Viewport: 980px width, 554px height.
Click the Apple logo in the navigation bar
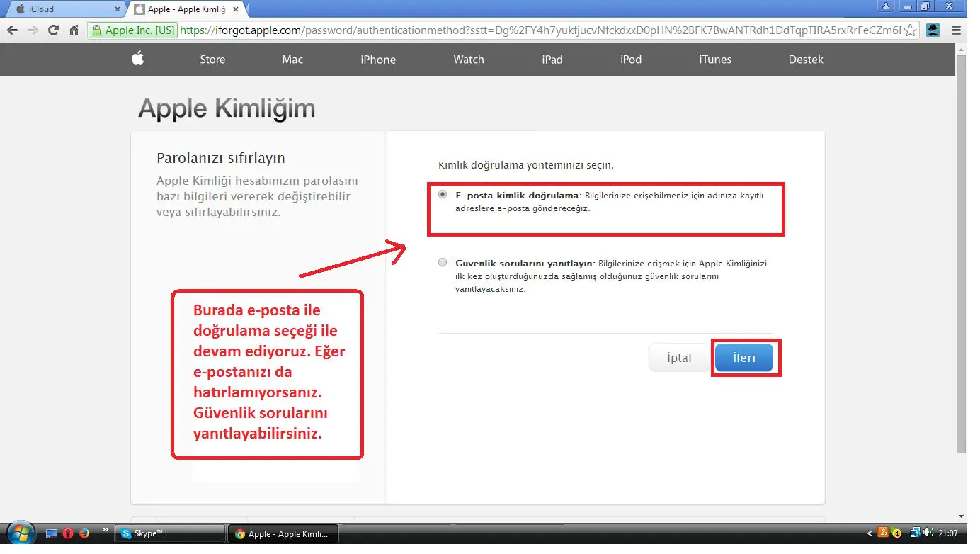137,60
